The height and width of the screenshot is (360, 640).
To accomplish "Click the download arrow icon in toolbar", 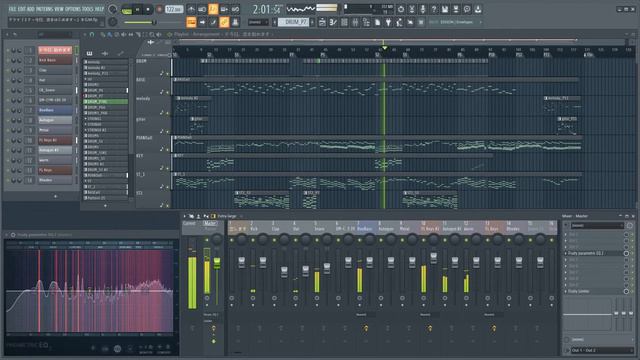I will (x=478, y=9).
